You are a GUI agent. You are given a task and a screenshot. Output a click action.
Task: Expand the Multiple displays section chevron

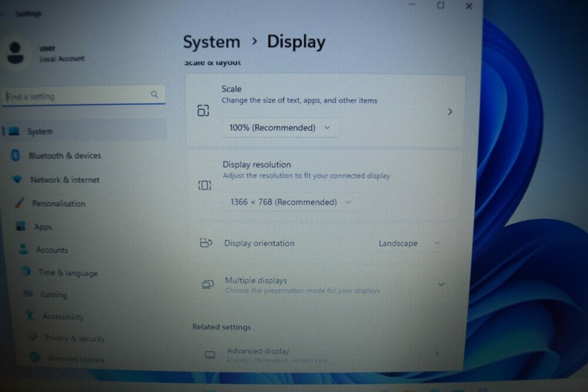coord(442,284)
